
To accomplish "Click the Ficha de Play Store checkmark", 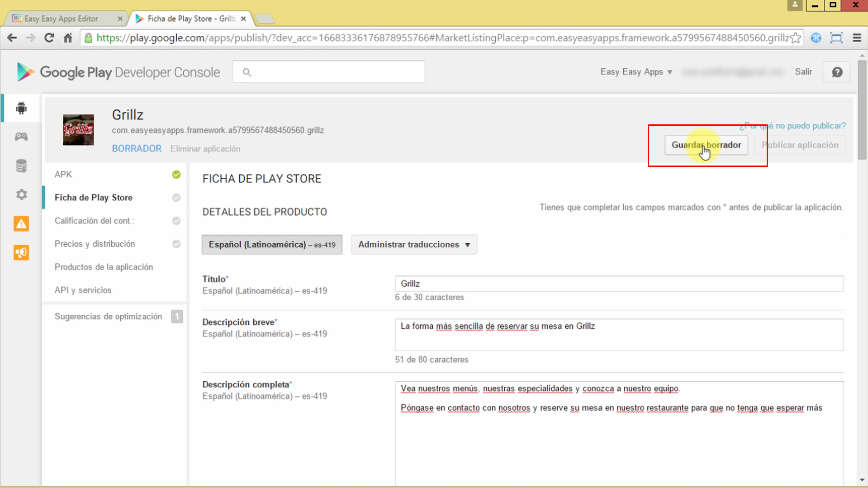I will [x=176, y=198].
